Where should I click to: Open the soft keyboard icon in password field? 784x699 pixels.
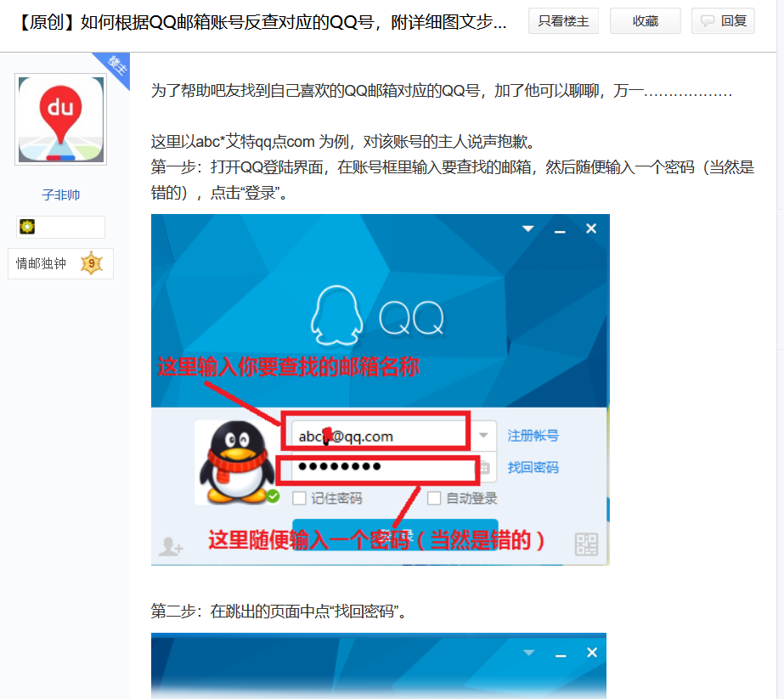[x=485, y=467]
